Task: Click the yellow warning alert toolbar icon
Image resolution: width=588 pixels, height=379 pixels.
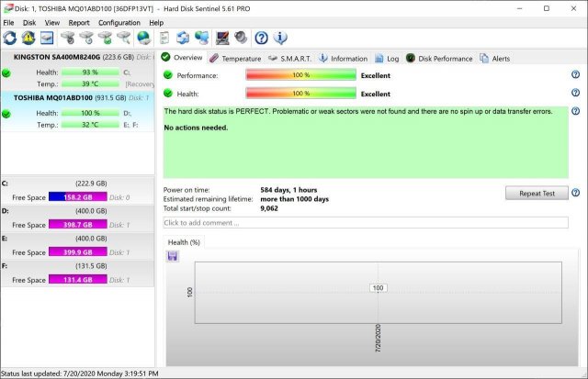Action: tap(28, 38)
